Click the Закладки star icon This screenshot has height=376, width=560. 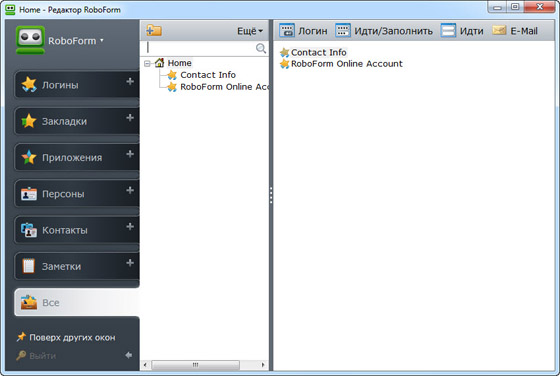[29, 121]
